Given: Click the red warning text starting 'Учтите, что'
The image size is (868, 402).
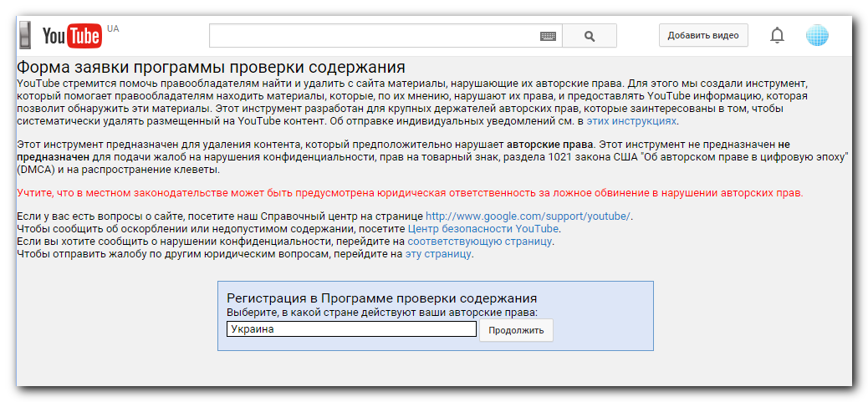Looking at the screenshot, I should (410, 194).
